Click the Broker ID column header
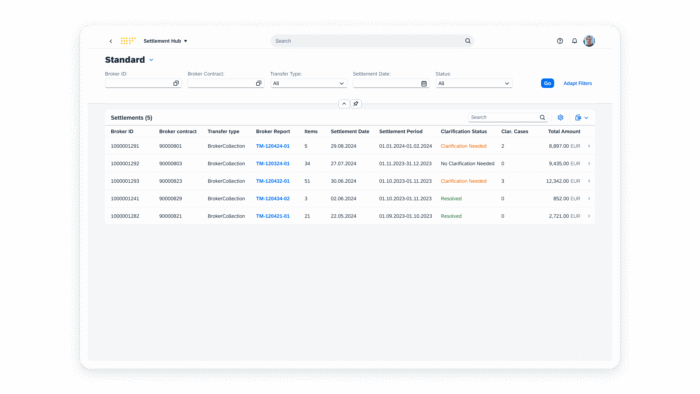The height and width of the screenshot is (394, 700). click(x=122, y=132)
